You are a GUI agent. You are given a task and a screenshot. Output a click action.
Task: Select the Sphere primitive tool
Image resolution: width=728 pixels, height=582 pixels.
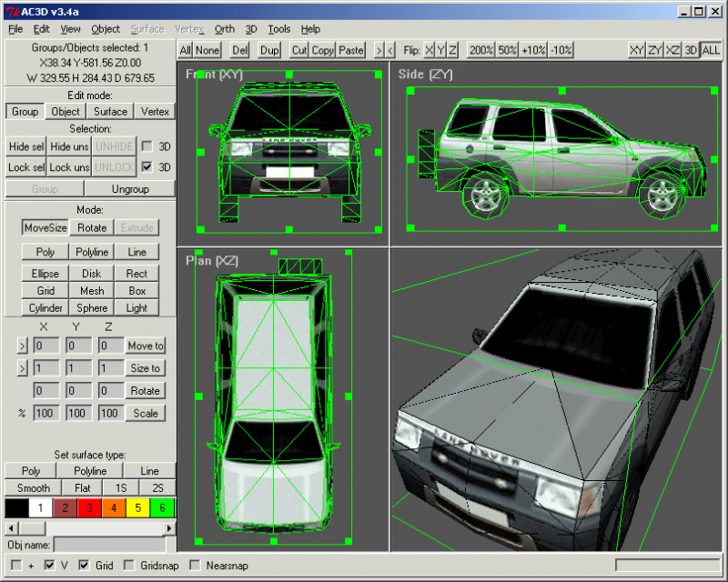pos(92,308)
